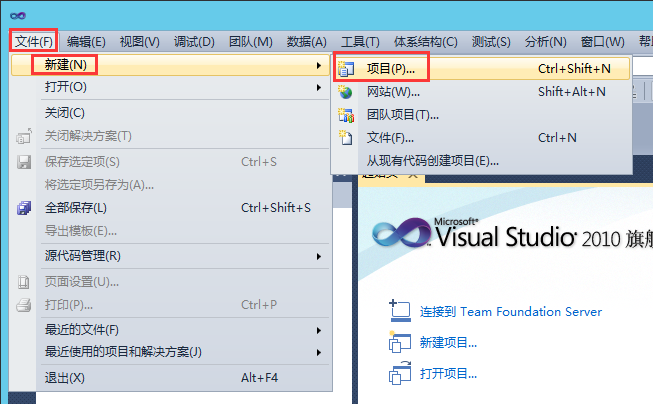
Task: Choose 页面设置(U)... menu entry
Action: [x=170, y=282]
